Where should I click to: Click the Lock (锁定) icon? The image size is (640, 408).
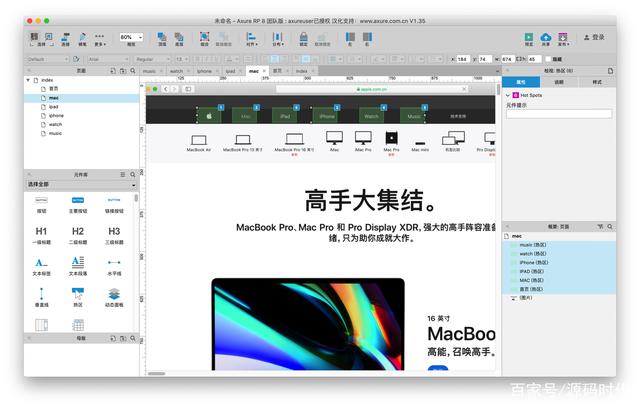pyautogui.click(x=303, y=39)
